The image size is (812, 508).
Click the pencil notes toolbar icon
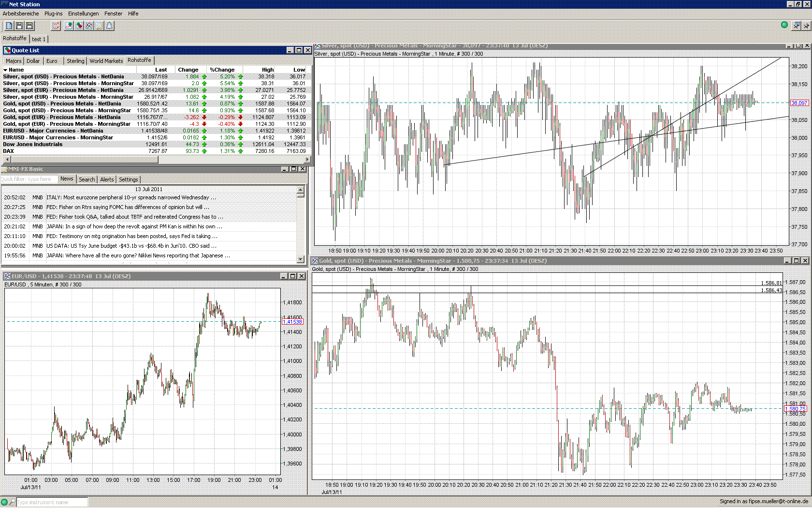[100, 26]
